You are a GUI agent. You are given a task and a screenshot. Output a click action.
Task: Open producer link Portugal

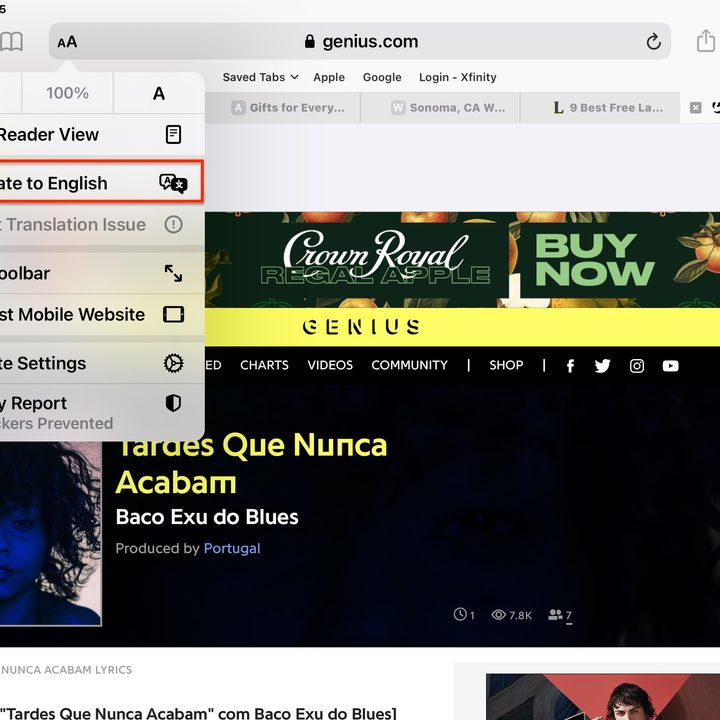pyautogui.click(x=231, y=548)
